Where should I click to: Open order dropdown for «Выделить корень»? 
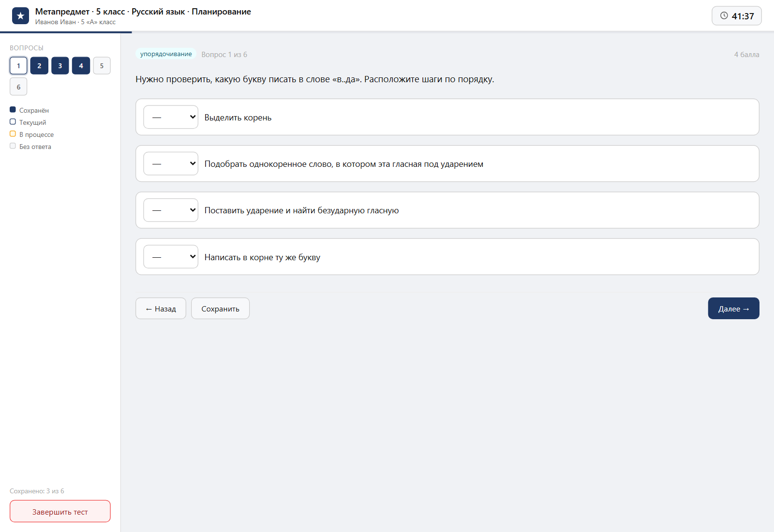171,117
